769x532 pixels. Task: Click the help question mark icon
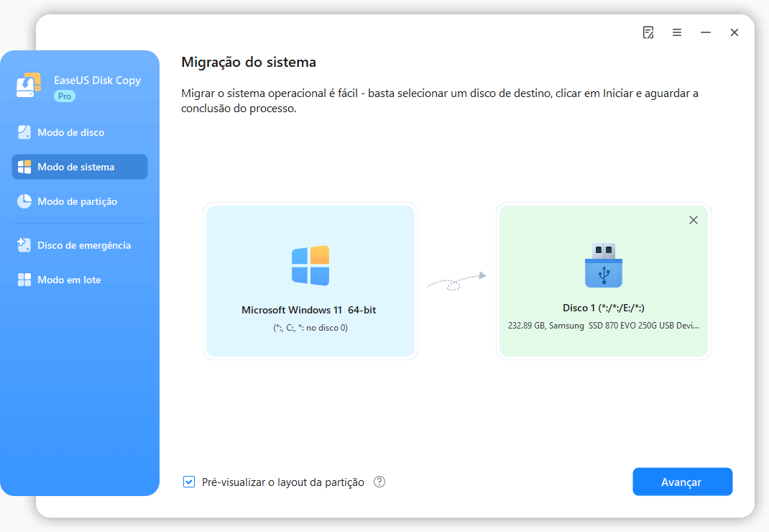[380, 482]
